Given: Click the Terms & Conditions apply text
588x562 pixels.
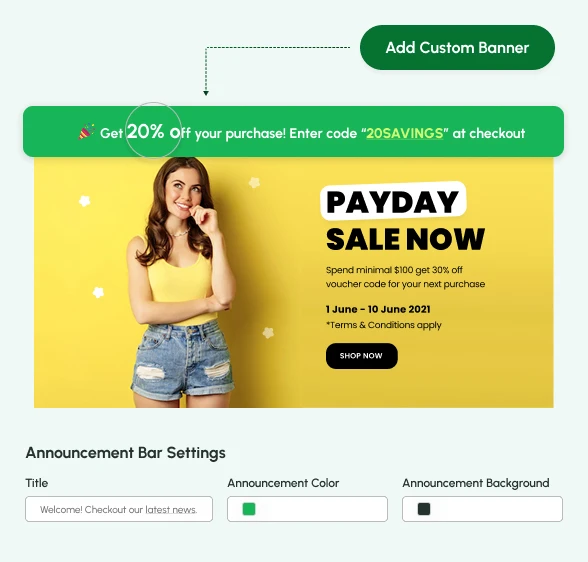Looking at the screenshot, I should tap(384, 325).
